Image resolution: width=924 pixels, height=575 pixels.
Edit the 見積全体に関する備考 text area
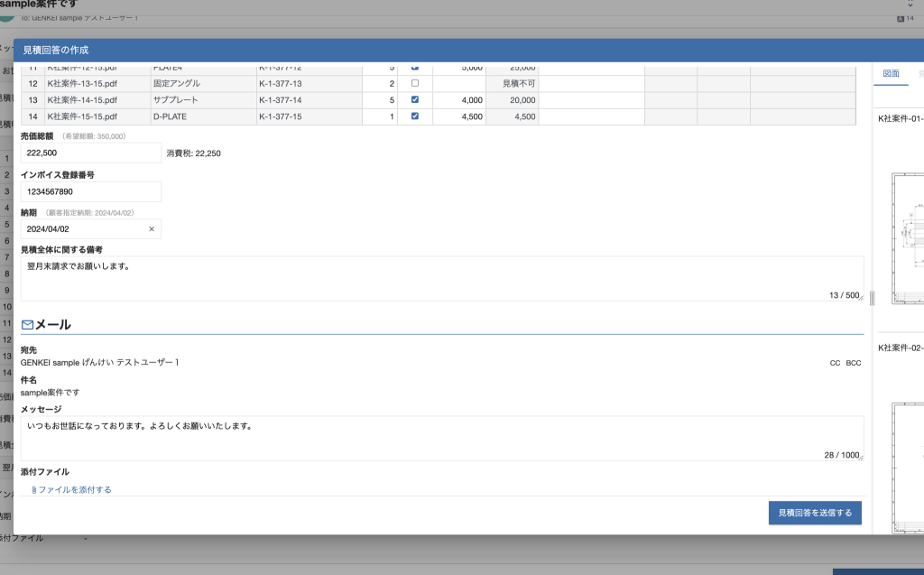click(442, 278)
